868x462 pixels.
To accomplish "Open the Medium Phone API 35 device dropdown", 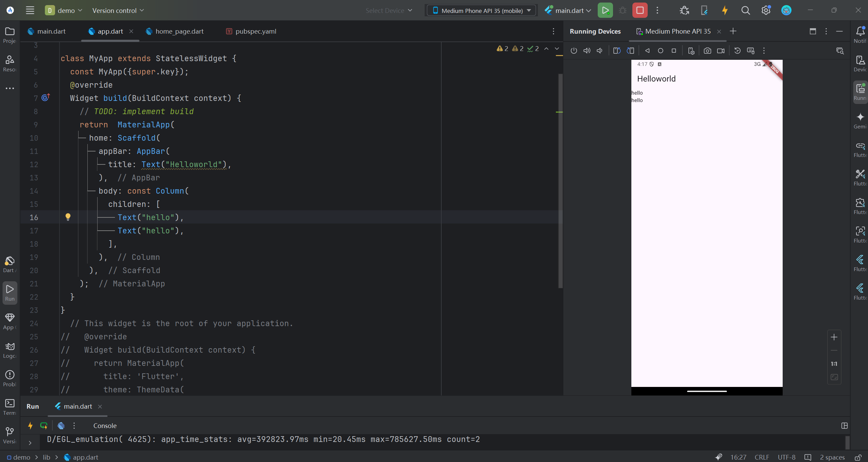I will [481, 11].
